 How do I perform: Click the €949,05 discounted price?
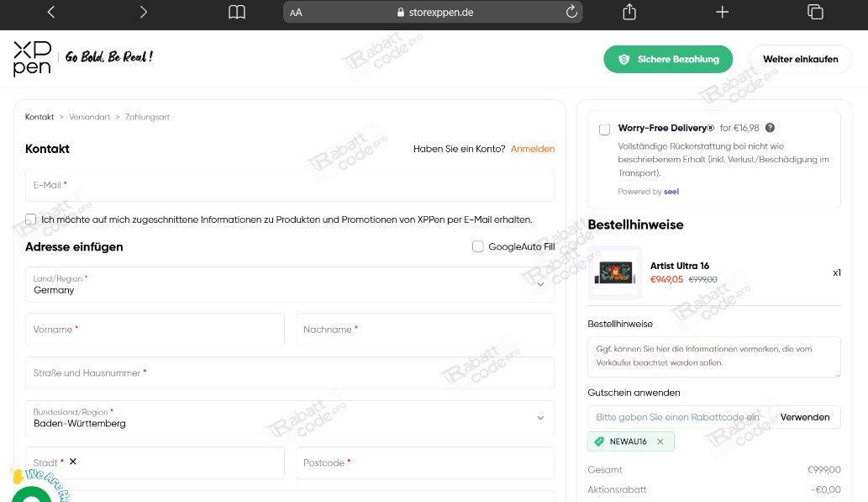coord(666,280)
